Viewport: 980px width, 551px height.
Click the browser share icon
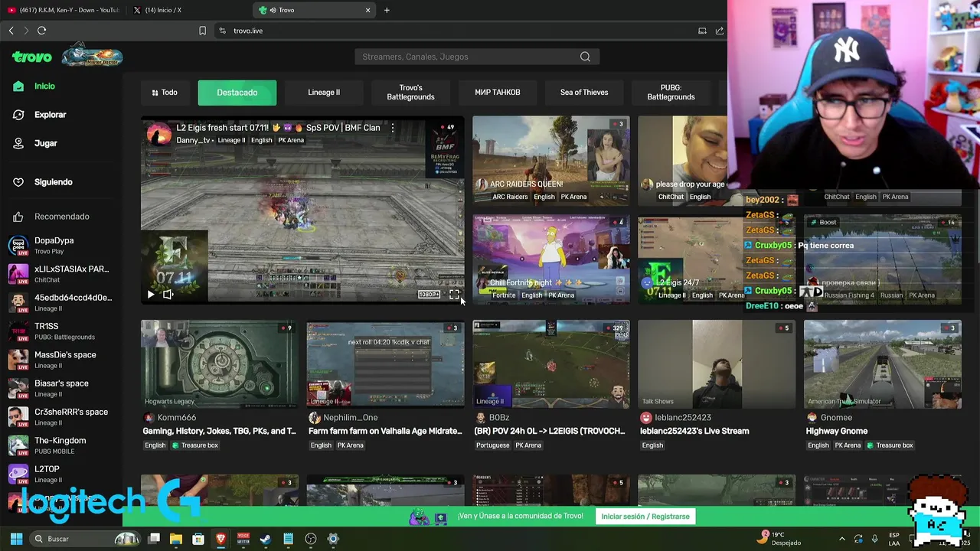click(720, 31)
